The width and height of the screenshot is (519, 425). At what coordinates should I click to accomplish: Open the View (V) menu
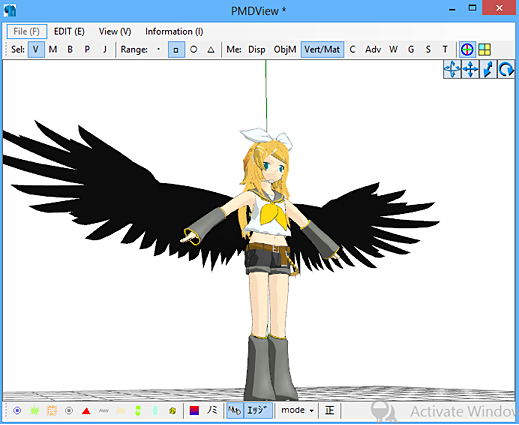click(x=115, y=32)
